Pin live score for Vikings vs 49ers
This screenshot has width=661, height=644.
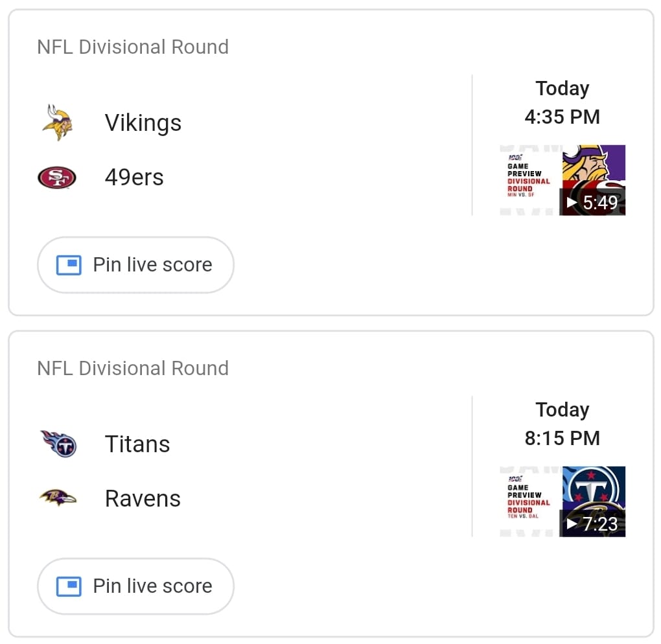(135, 265)
